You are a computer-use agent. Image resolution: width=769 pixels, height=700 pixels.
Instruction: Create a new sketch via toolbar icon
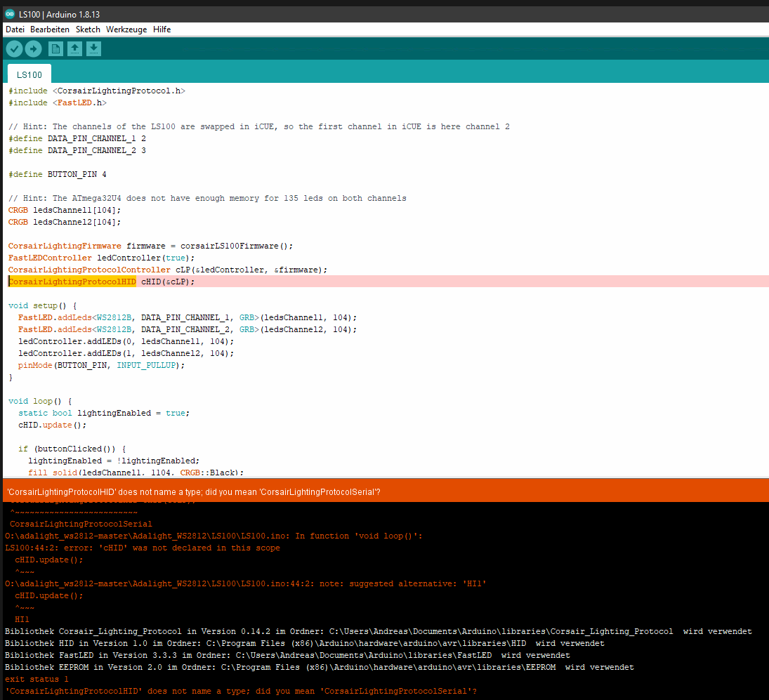[x=55, y=48]
